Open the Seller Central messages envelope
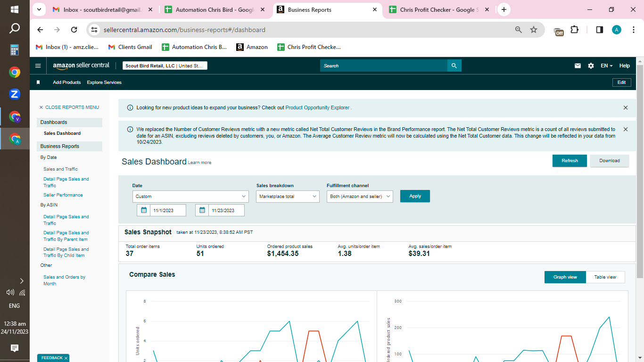644x362 pixels. click(x=578, y=66)
